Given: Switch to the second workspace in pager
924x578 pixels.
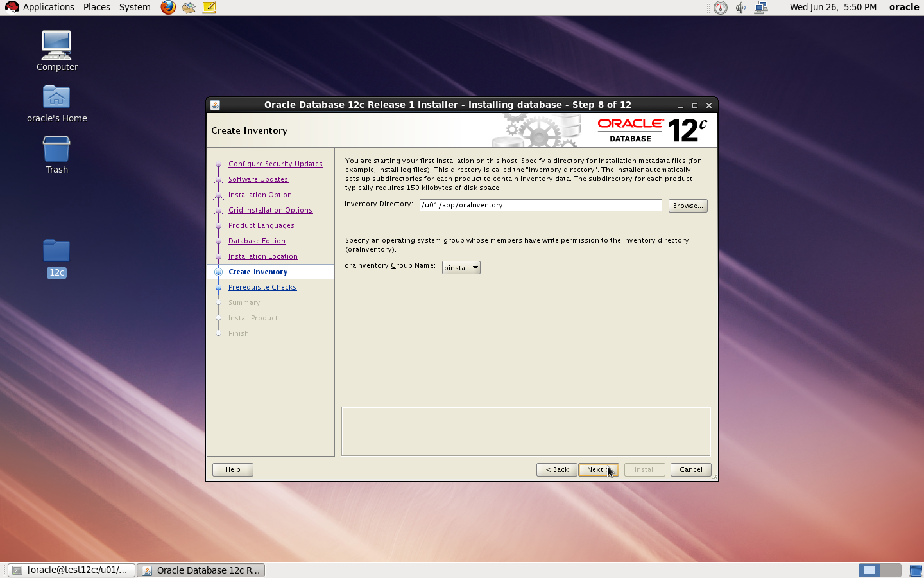Looking at the screenshot, I should [890, 570].
